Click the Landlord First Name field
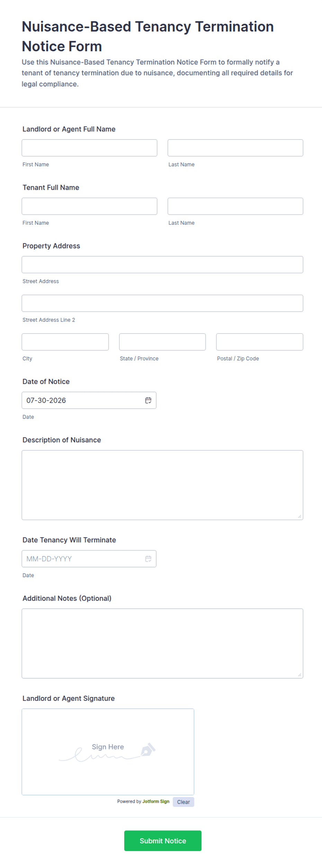 89,148
